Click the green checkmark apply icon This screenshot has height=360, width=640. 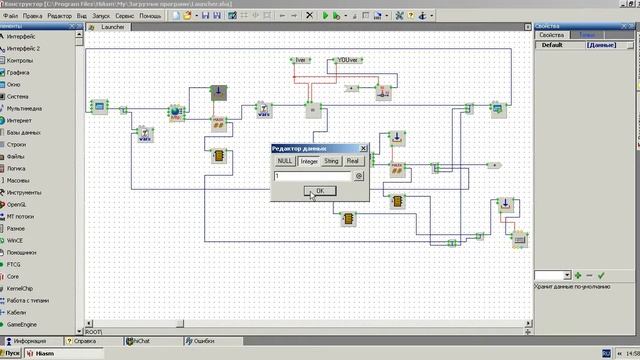pos(601,276)
